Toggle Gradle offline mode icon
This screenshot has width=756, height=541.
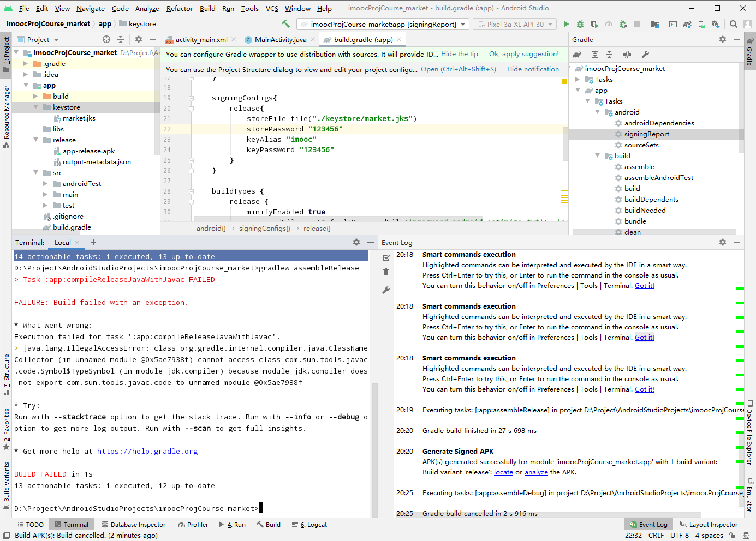[627, 55]
